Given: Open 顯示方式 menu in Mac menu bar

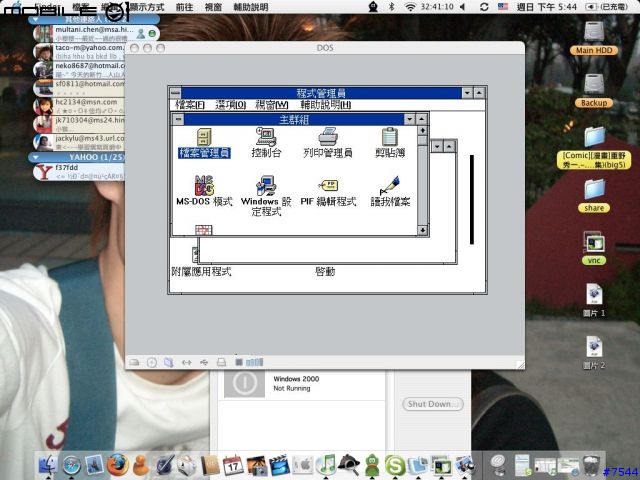Looking at the screenshot, I should coord(147,7).
